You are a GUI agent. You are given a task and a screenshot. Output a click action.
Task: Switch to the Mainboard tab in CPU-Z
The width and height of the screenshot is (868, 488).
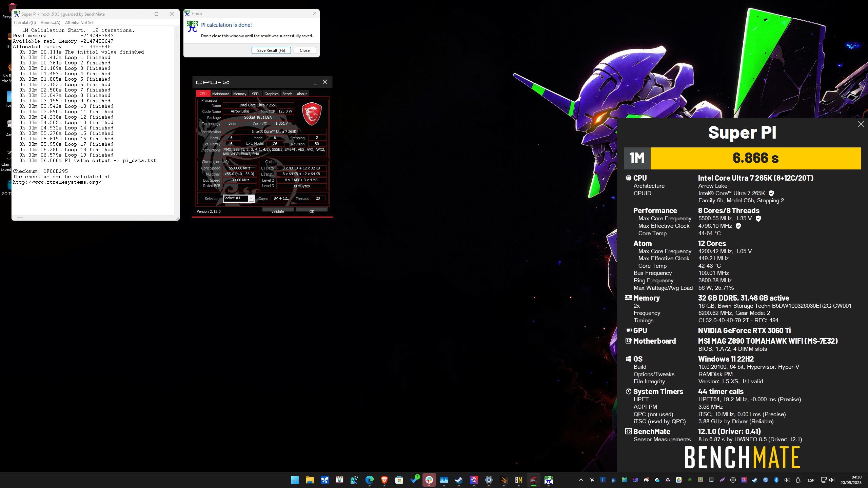[x=221, y=94]
